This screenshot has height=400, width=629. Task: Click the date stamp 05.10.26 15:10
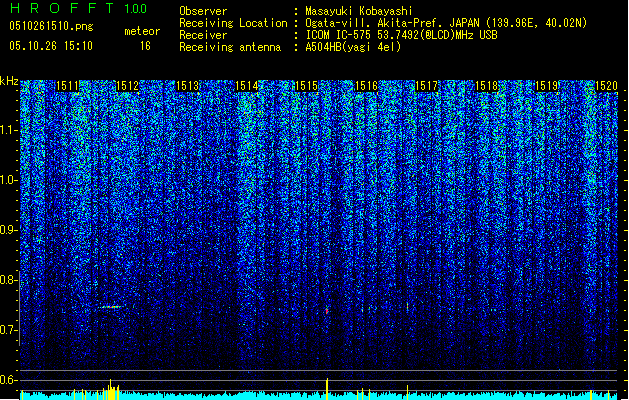coord(51,46)
